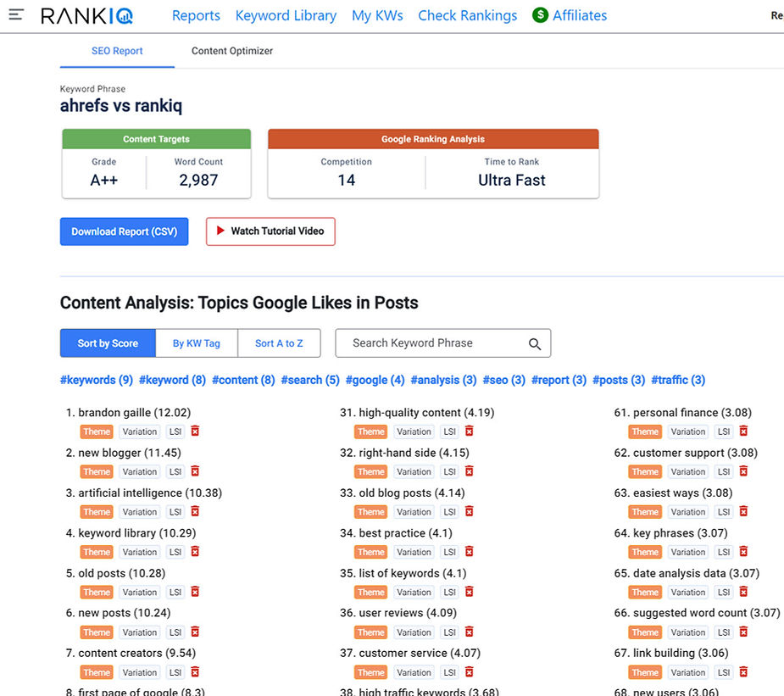Toggle Theme tag for personal finance
Image resolution: width=784 pixels, height=696 pixels.
[645, 432]
